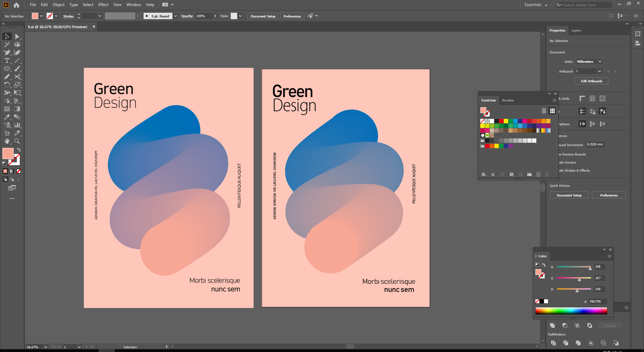Open the Effect menu
Image resolution: width=644 pixels, height=352 pixels.
point(103,5)
